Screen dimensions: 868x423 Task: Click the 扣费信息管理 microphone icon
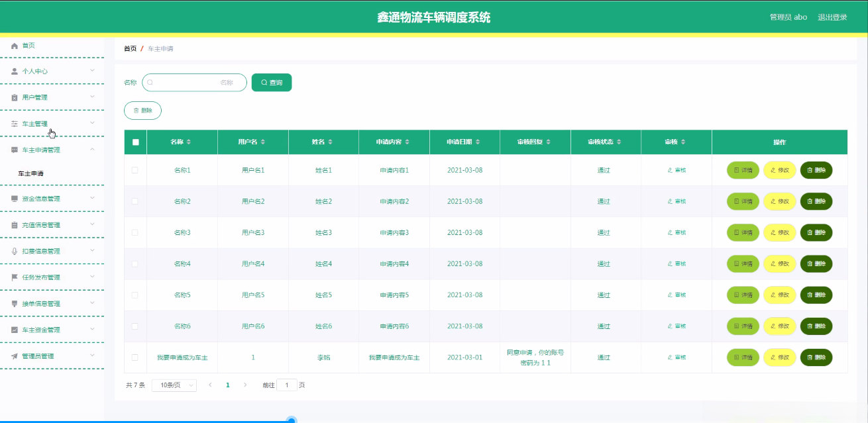(x=13, y=251)
